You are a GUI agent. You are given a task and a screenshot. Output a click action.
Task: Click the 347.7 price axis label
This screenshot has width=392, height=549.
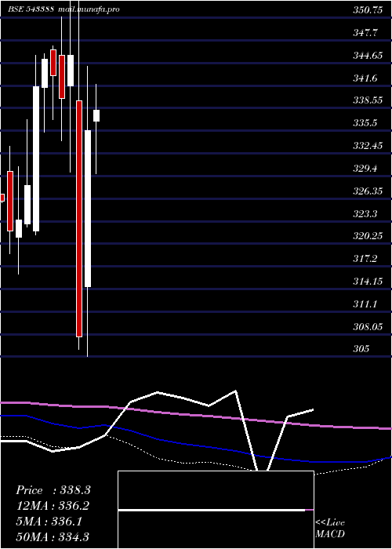[365, 33]
